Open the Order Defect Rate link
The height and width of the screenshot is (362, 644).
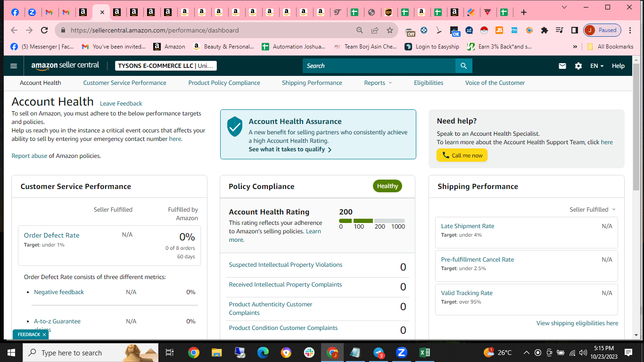[x=52, y=235]
